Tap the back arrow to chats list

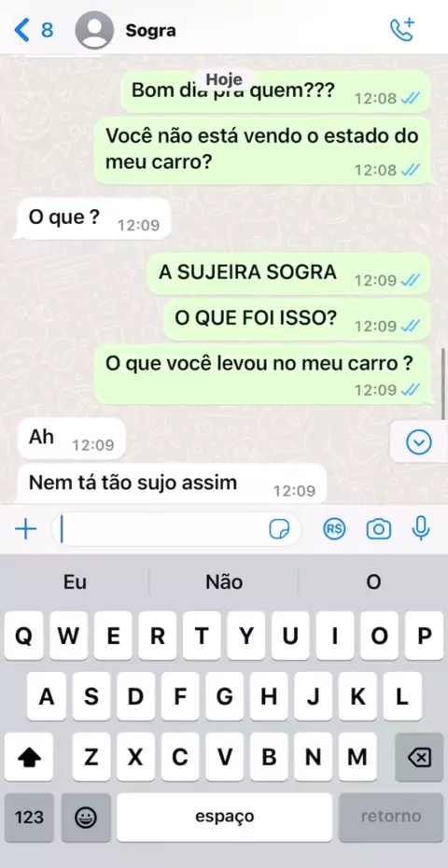pos(21,30)
